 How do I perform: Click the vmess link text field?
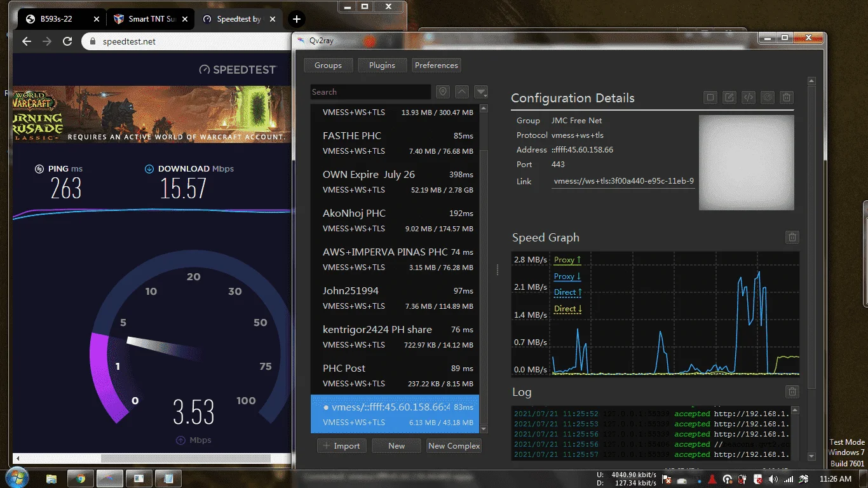pyautogui.click(x=623, y=181)
